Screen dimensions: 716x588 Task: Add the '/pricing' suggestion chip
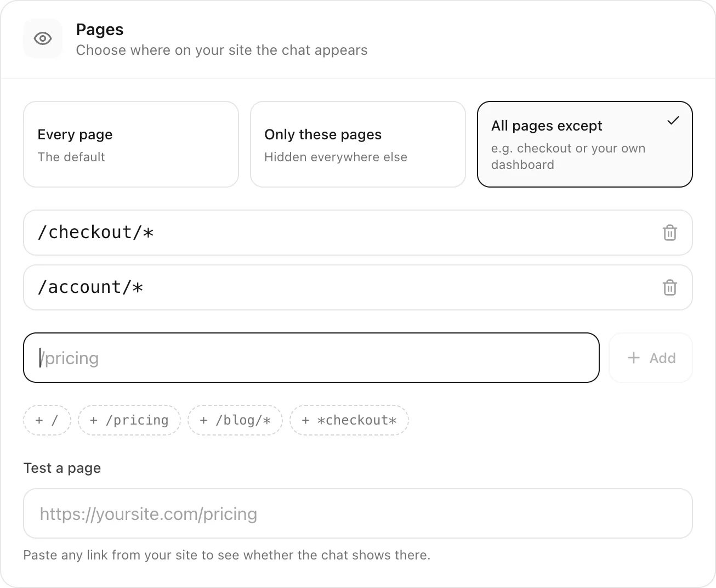[129, 420]
